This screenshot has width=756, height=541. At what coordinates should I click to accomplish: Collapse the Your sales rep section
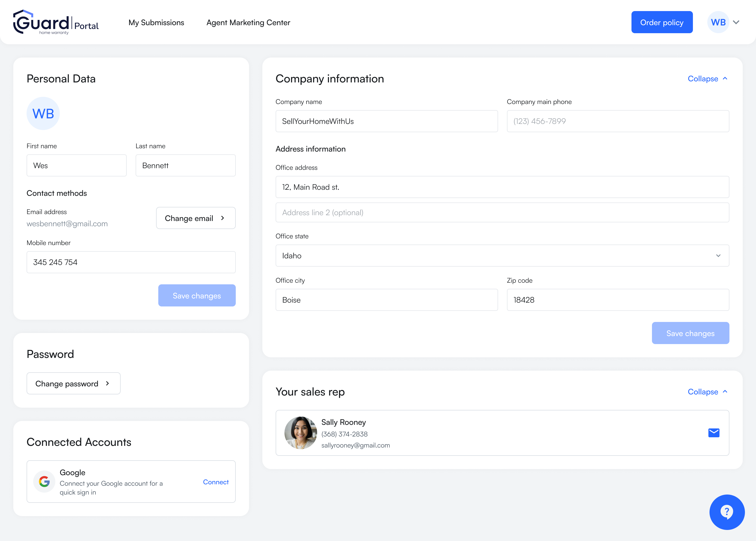coord(707,392)
